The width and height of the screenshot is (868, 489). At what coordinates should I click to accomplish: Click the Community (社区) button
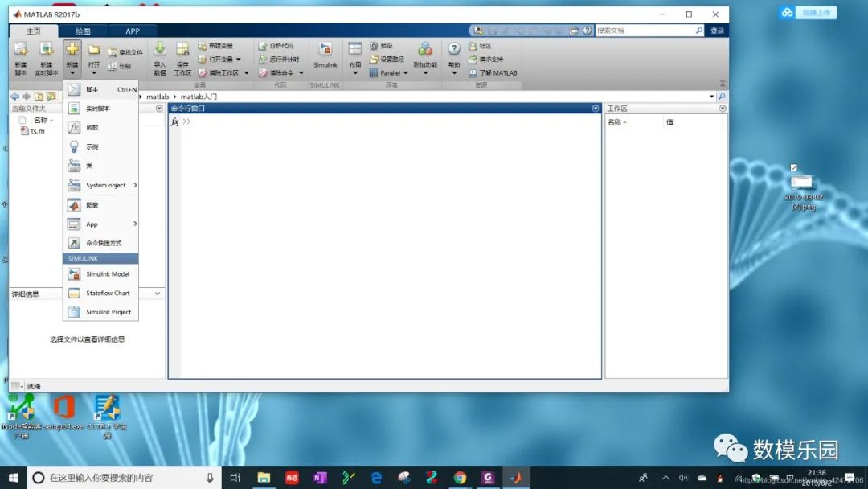[x=480, y=45]
